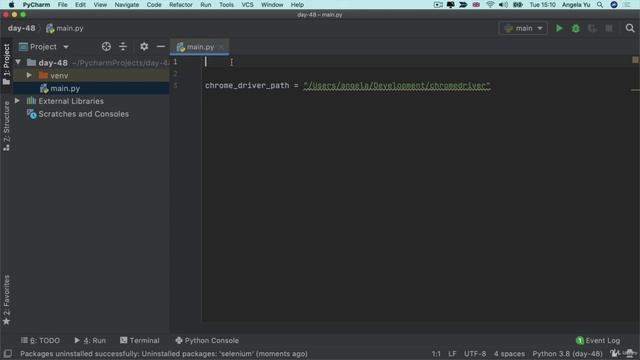The image size is (640, 360).
Task: Select main.py in the project tree
Action: coord(65,88)
